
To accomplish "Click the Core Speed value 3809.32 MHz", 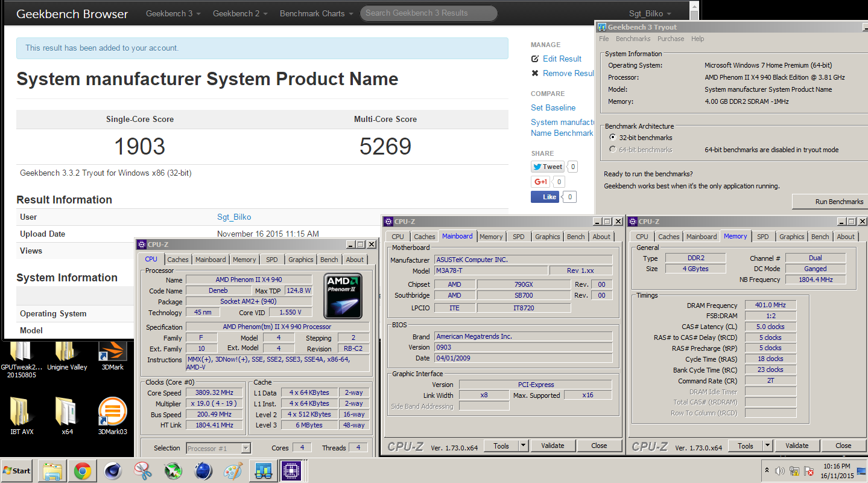I will 215,392.
